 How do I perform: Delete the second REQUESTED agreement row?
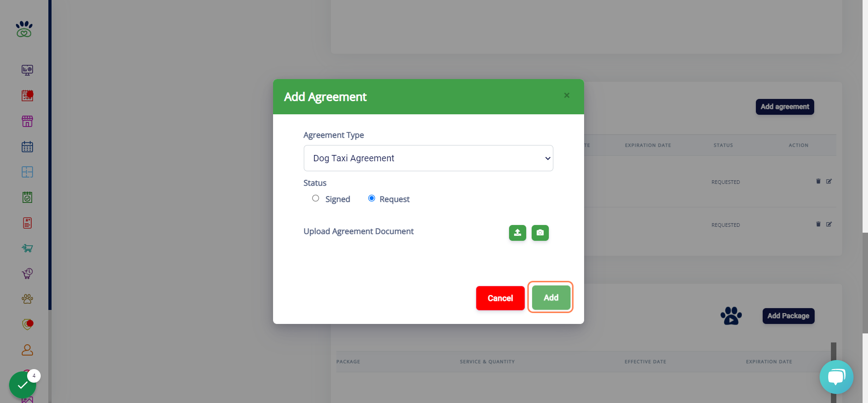[x=818, y=224]
